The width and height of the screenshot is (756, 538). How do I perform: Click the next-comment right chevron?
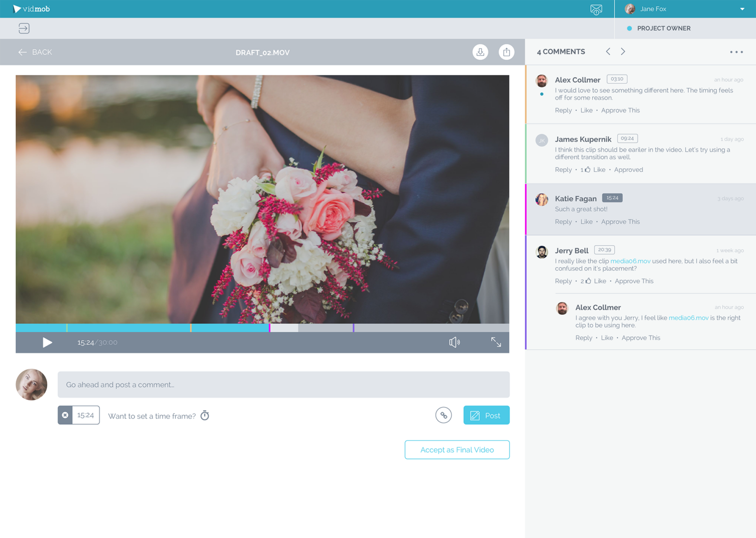pyautogui.click(x=623, y=51)
